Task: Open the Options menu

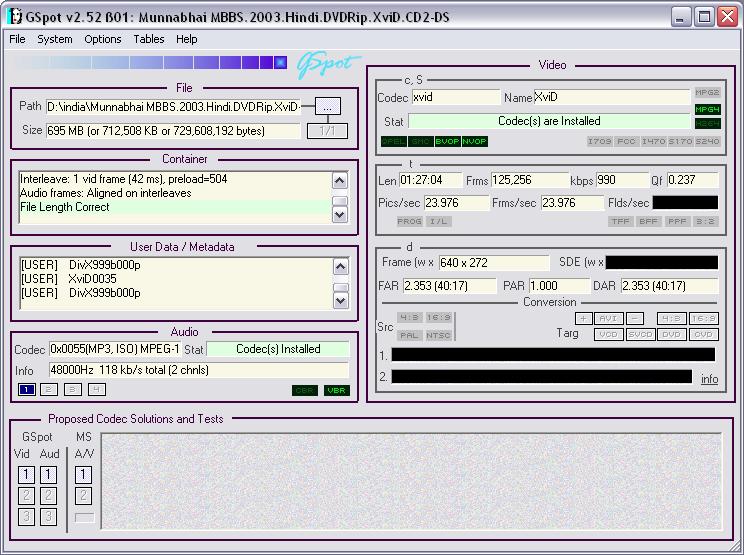Action: (102, 39)
